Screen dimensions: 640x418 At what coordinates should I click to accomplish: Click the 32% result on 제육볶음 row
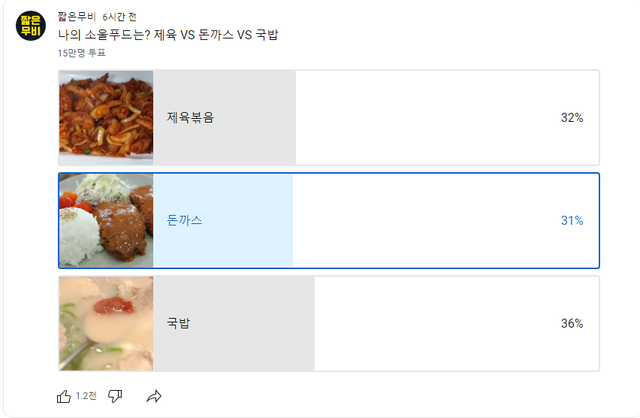[x=571, y=118]
